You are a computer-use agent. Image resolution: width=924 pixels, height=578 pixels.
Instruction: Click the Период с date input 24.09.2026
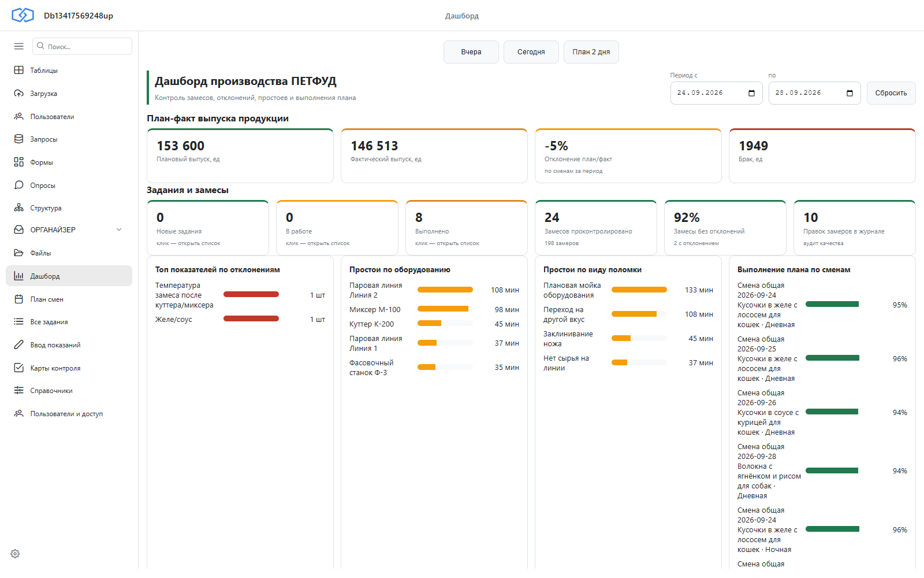pos(717,93)
